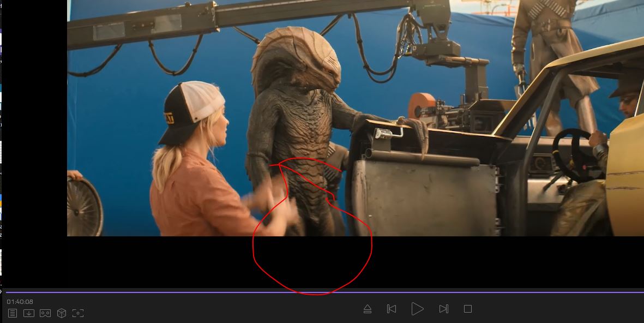Seek to the start of the progress bar
The image size is (644, 323).
(7, 292)
